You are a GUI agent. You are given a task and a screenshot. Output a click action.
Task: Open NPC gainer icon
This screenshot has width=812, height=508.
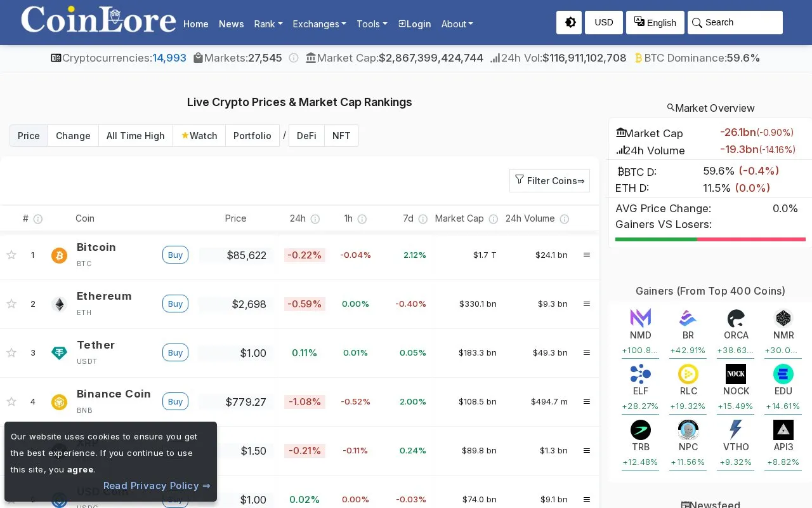[688, 429]
